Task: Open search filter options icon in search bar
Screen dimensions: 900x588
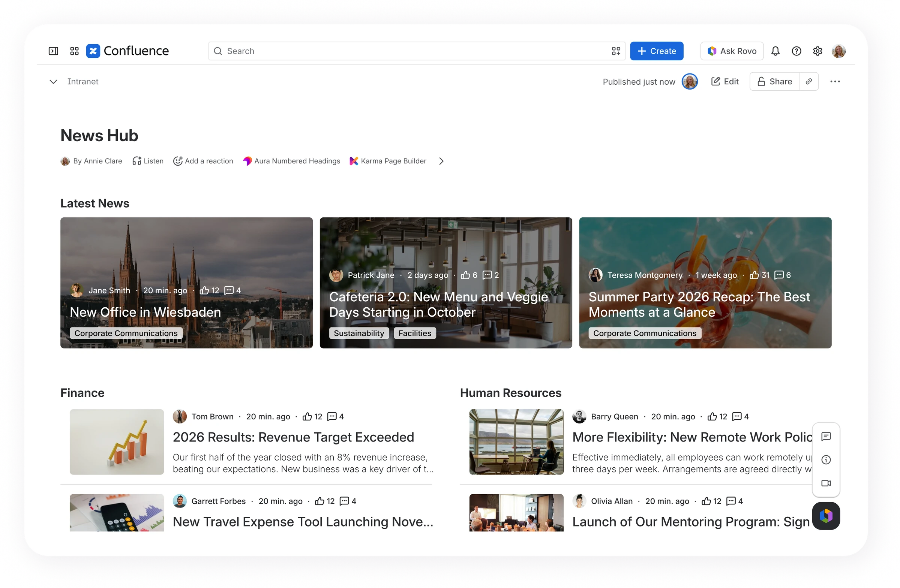Action: (x=616, y=51)
